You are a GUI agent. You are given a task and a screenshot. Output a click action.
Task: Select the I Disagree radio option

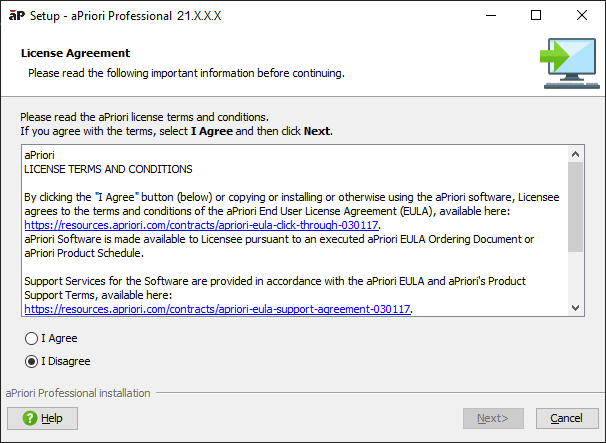(x=32, y=361)
